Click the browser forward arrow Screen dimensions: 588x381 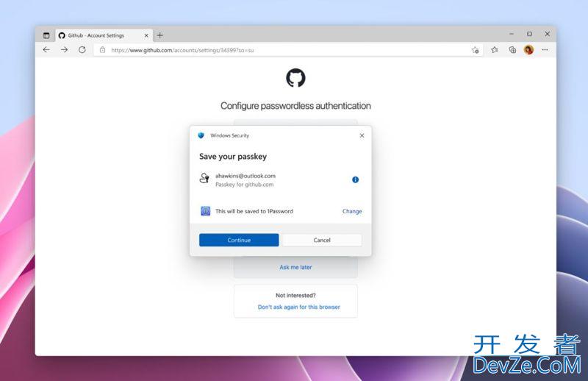click(64, 49)
